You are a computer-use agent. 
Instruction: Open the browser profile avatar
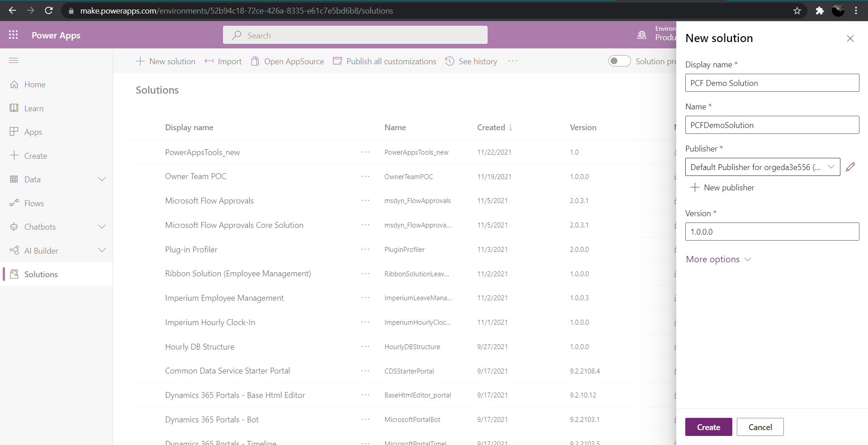point(838,10)
